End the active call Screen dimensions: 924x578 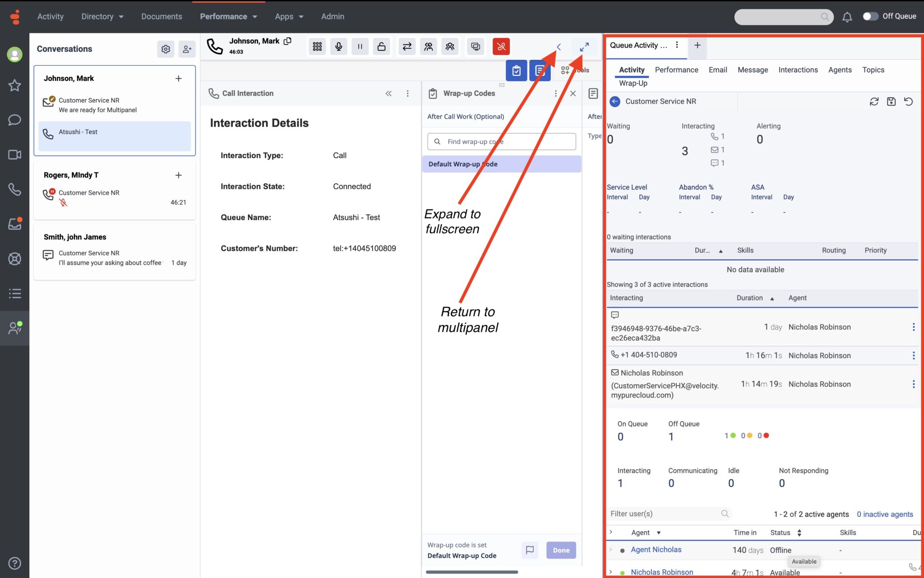point(501,46)
